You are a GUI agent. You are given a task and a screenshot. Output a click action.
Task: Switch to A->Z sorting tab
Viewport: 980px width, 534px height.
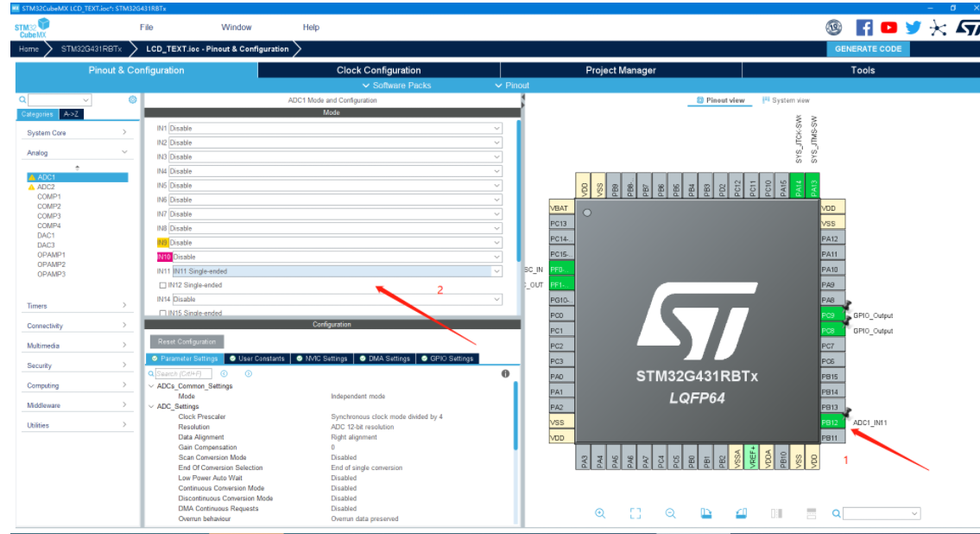point(71,114)
